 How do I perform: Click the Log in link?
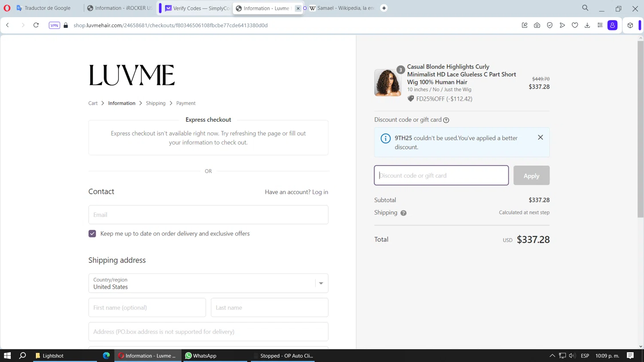(x=320, y=192)
